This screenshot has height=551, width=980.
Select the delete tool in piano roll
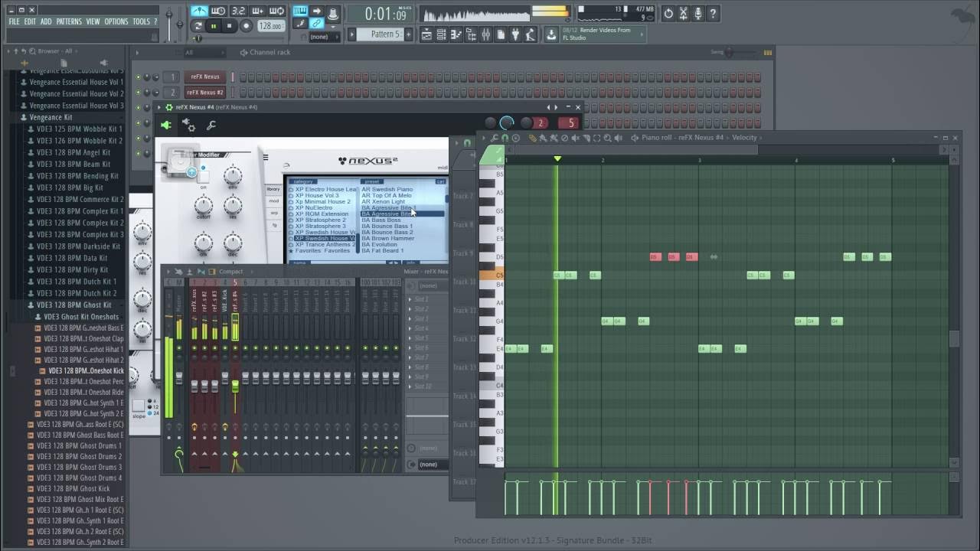click(x=564, y=138)
